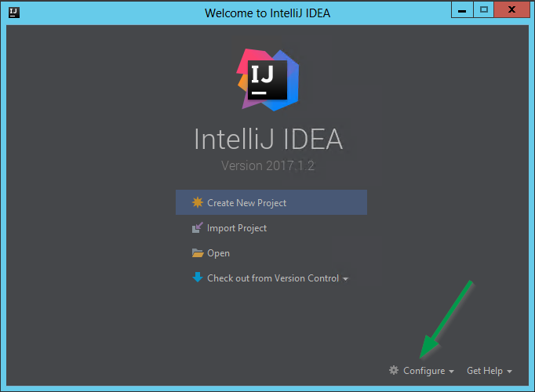
Task: Maximize the Welcome window
Action: 484,10
